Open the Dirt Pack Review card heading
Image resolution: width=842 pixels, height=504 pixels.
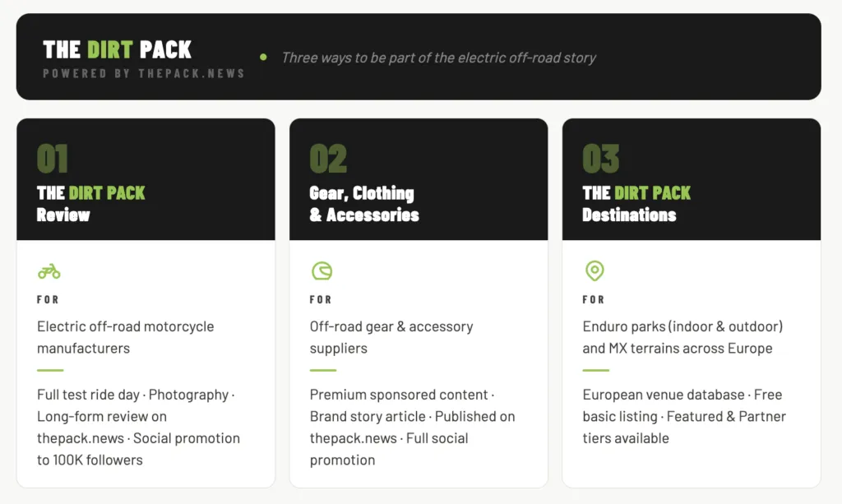coord(90,204)
